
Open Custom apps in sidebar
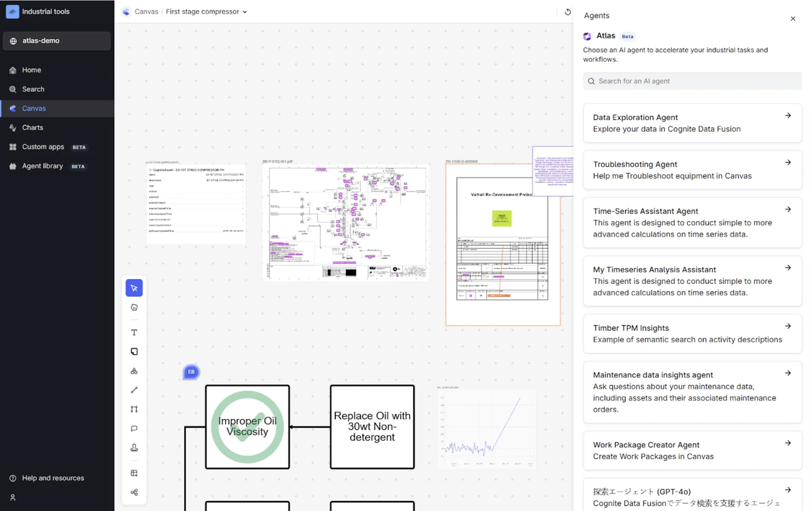tap(57, 147)
